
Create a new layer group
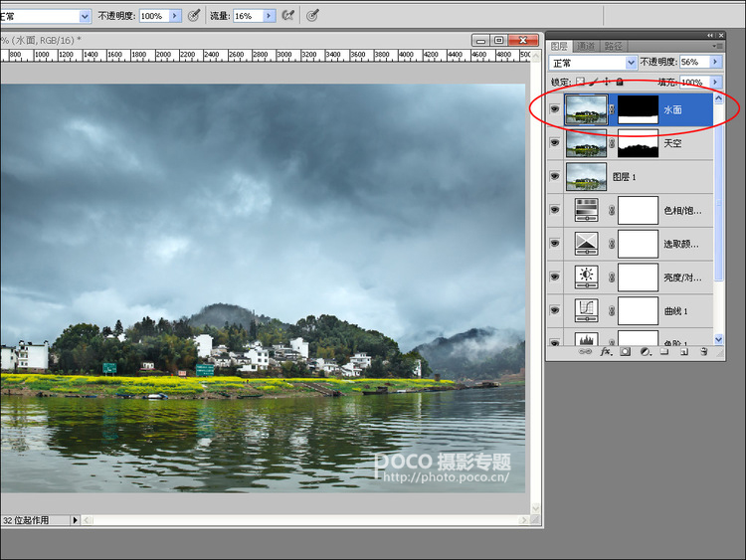pyautogui.click(x=664, y=351)
